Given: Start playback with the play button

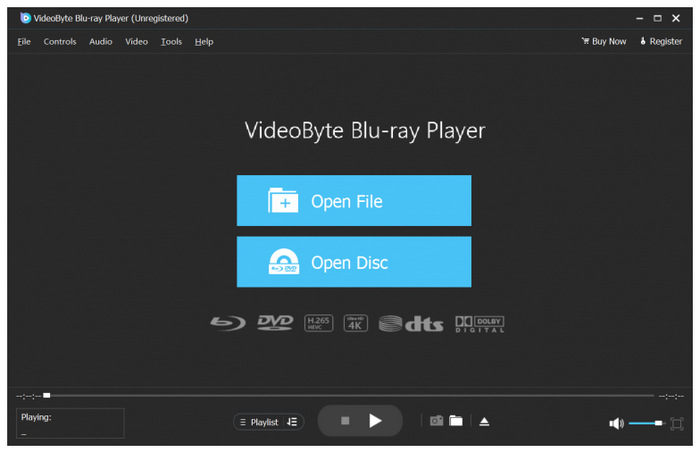Looking at the screenshot, I should pyautogui.click(x=375, y=420).
